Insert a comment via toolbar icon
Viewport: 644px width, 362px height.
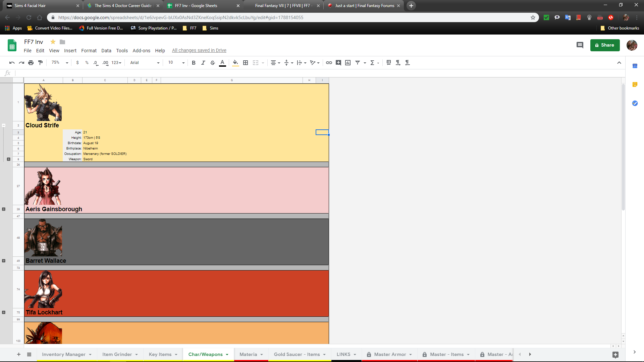[x=338, y=63]
